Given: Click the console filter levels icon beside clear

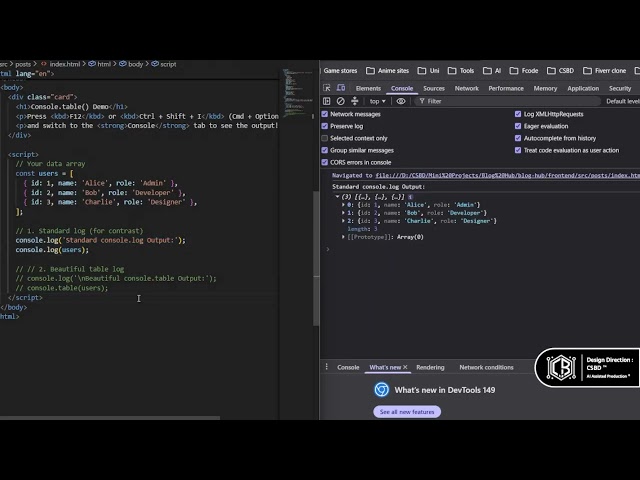Looking at the screenshot, I should tap(354, 101).
